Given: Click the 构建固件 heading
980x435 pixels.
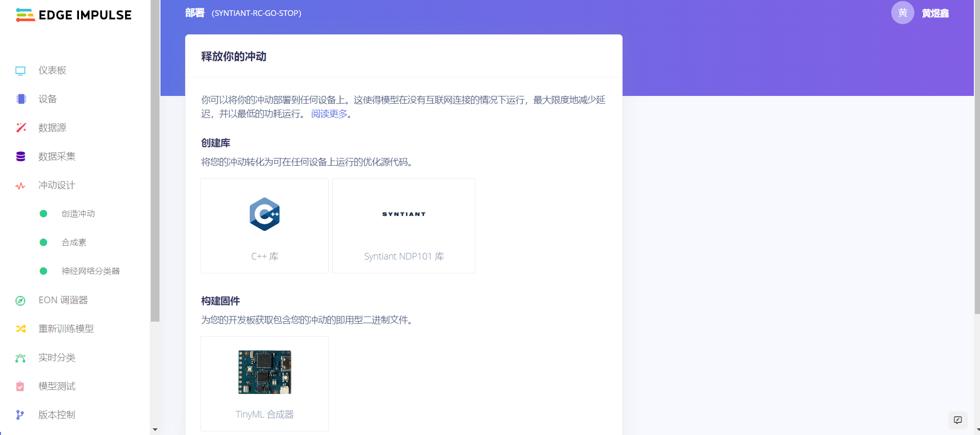Looking at the screenshot, I should pyautogui.click(x=221, y=301).
